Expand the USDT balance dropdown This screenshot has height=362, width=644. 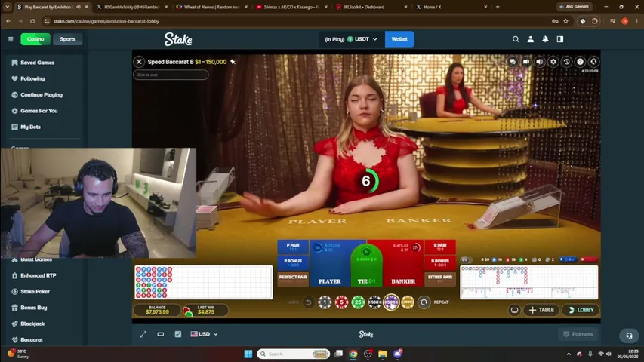pyautogui.click(x=351, y=39)
